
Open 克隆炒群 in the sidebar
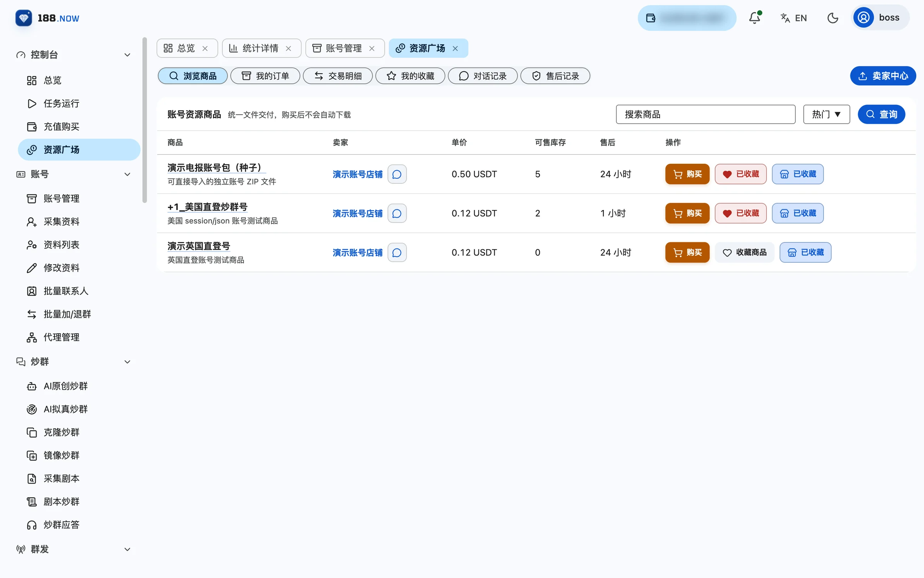tap(79, 432)
